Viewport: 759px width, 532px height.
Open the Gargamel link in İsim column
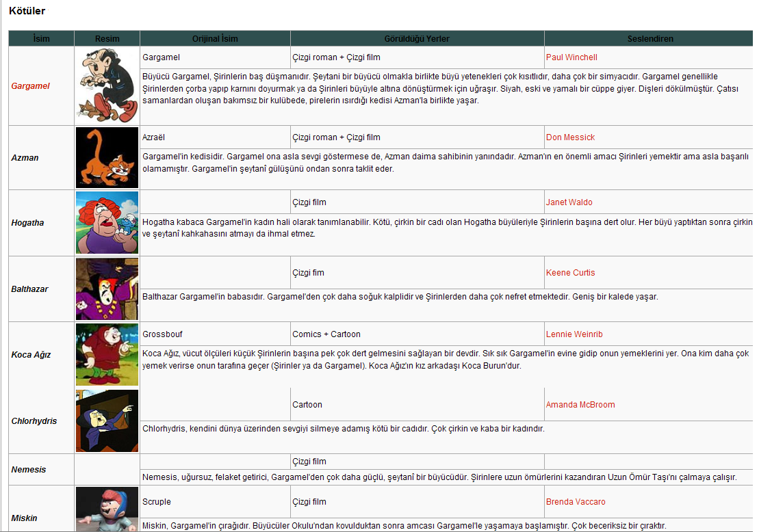pos(31,86)
